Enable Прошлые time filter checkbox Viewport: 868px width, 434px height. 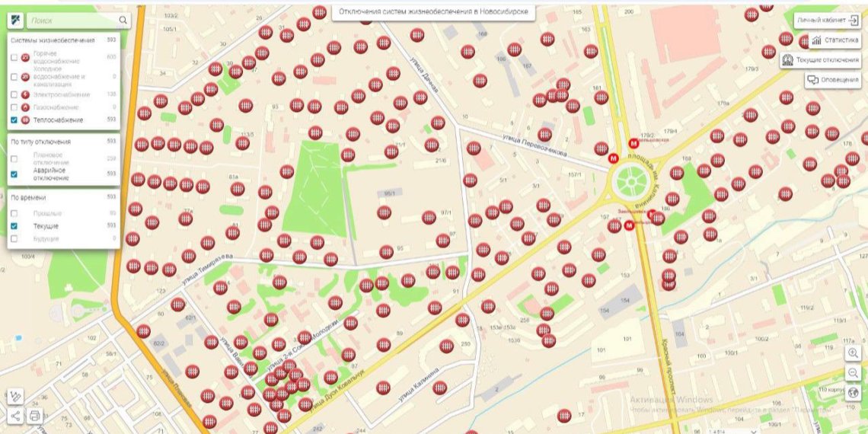[14, 213]
